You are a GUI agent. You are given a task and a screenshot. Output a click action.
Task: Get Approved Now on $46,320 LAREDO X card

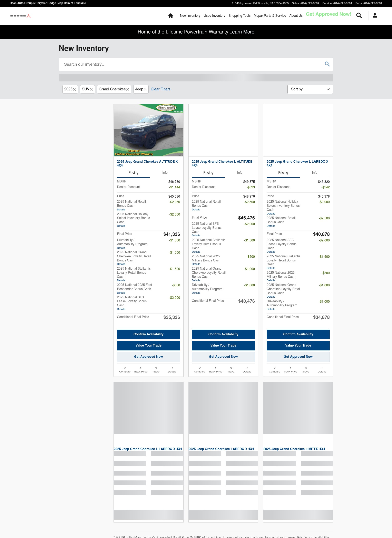tap(298, 357)
